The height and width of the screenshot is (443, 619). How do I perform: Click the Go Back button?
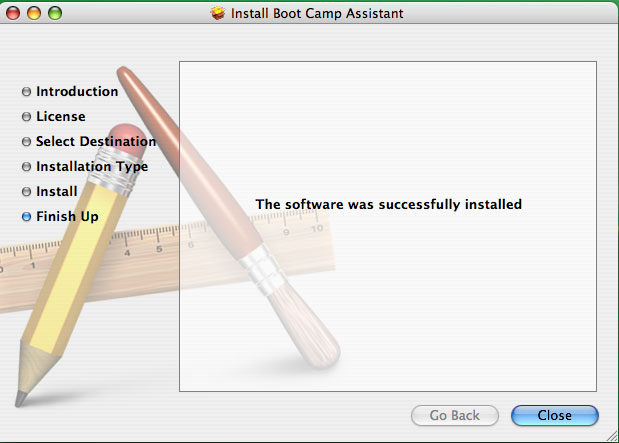455,415
